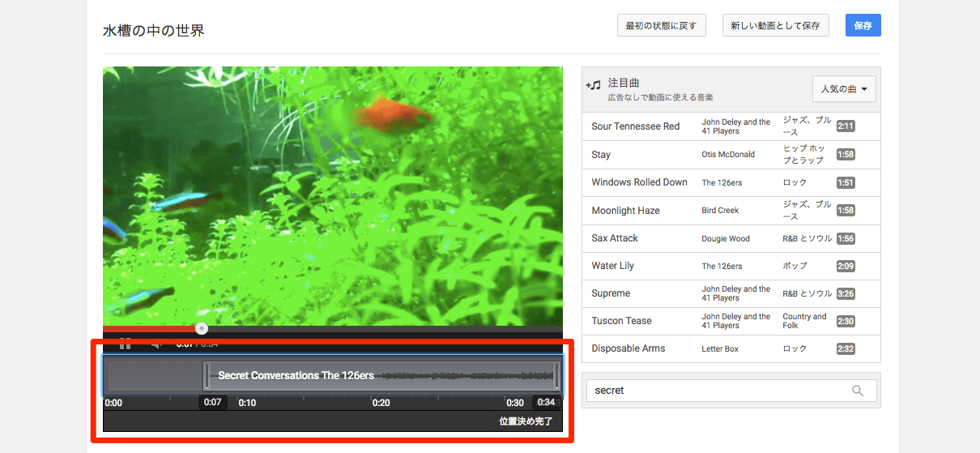980x453 pixels.
Task: Click artist Otis McDonald
Action: pos(728,155)
